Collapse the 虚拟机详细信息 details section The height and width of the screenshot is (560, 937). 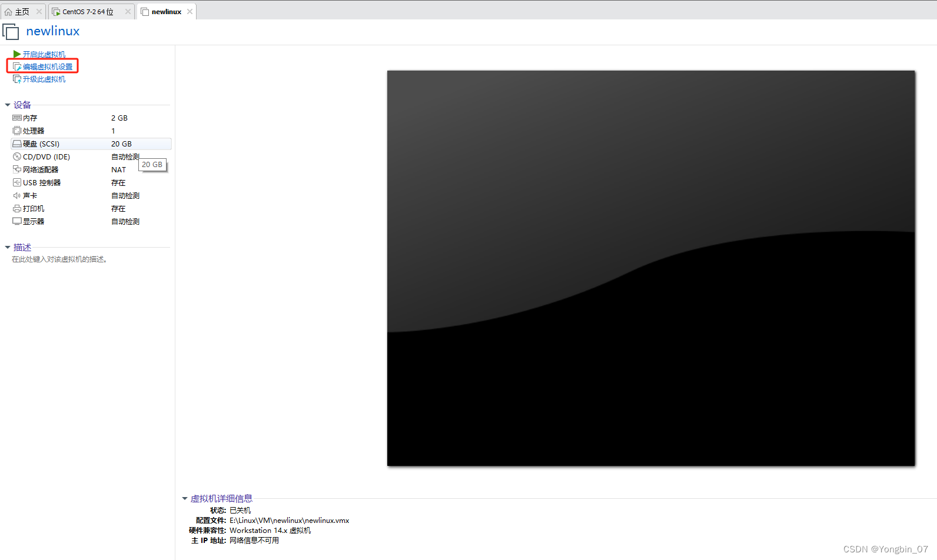pos(185,499)
